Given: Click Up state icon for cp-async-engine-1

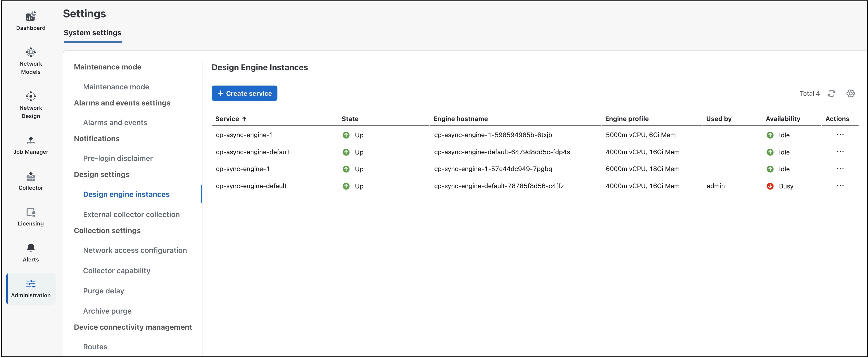Looking at the screenshot, I should [346, 135].
